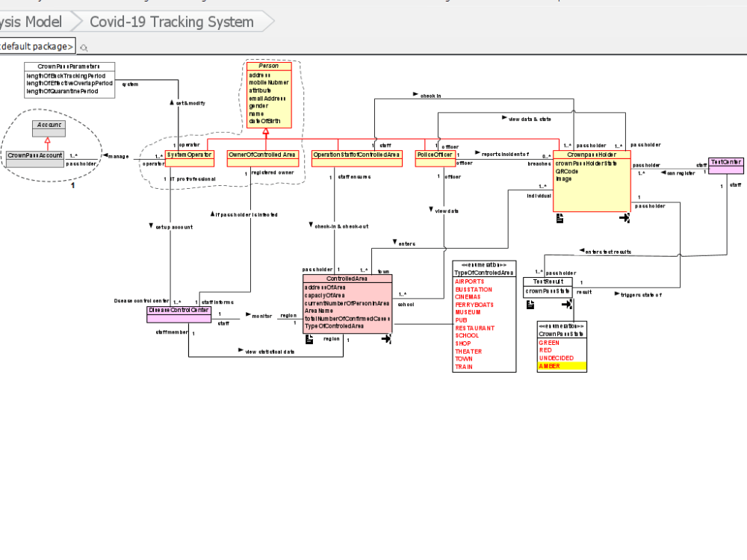This screenshot has width=747, height=560.
Task: Click the note icon beneath the TestResult class
Action: (530, 304)
